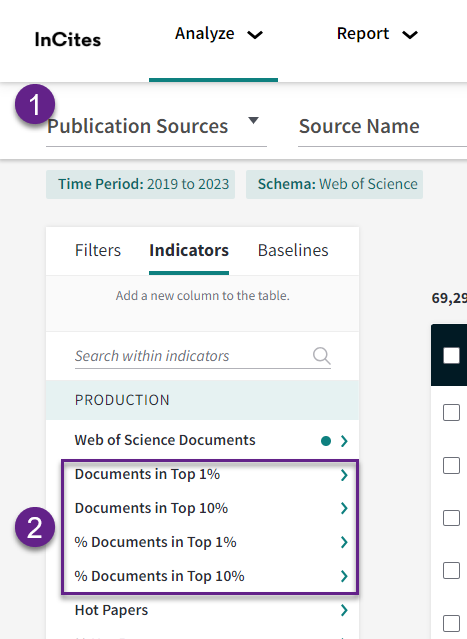Expand the Documents in Top 1% chevron
This screenshot has width=467, height=639.
click(344, 475)
